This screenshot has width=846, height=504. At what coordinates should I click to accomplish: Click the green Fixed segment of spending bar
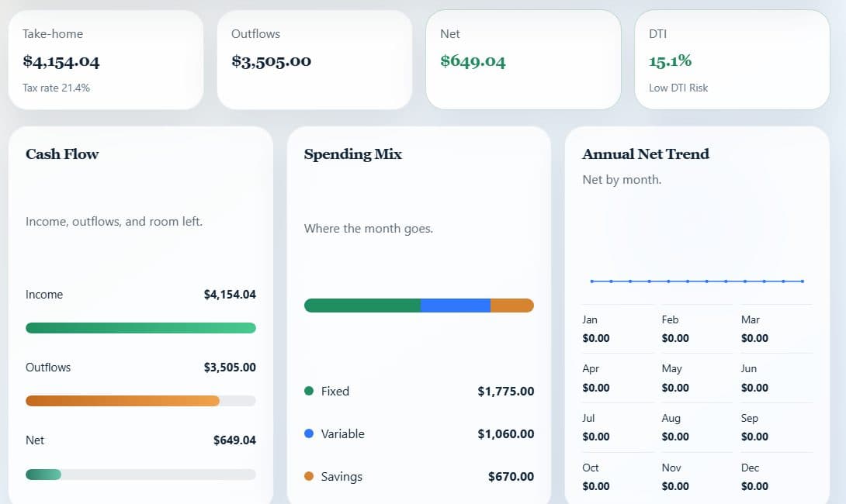tap(362, 306)
